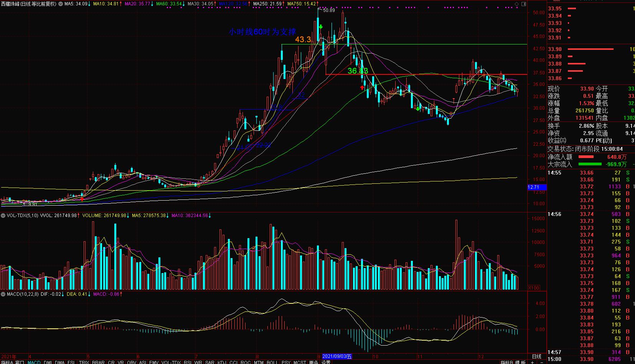This screenshot has width=635, height=364.
Task: Toggle the side panel layout icon
Action: 523,4
